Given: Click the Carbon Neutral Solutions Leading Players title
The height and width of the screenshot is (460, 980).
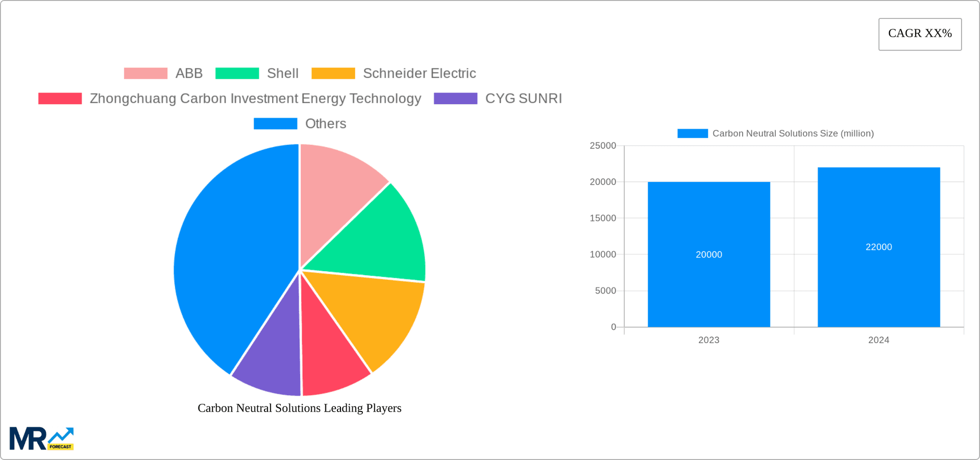Looking at the screenshot, I should pyautogui.click(x=300, y=408).
